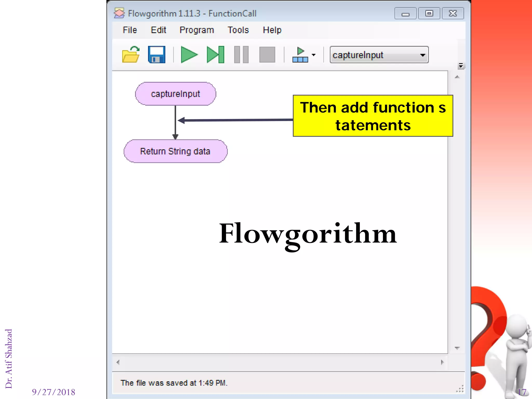Click the window resize grip in status bar
The height and width of the screenshot is (399, 532).
pos(460,389)
